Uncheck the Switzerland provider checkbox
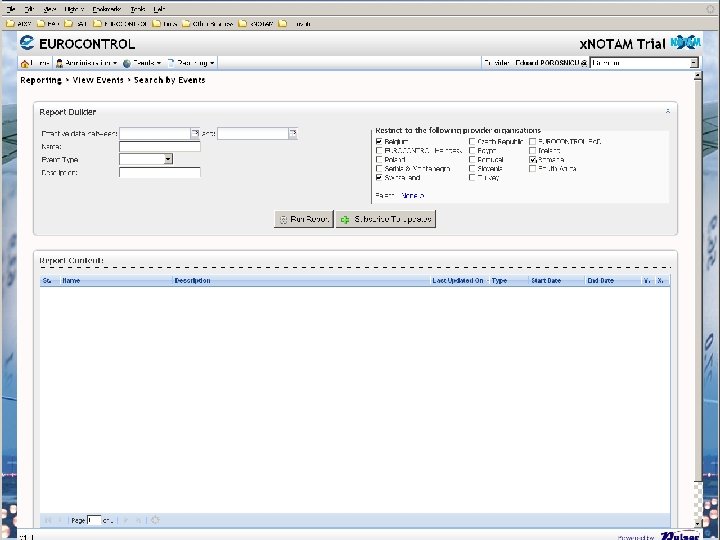Screen dimensions: 720x540 coord(379,177)
